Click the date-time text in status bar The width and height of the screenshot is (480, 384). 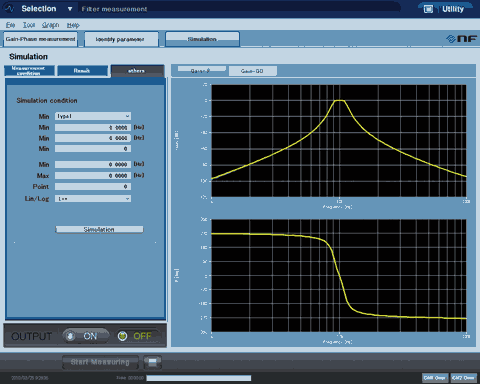(30, 378)
